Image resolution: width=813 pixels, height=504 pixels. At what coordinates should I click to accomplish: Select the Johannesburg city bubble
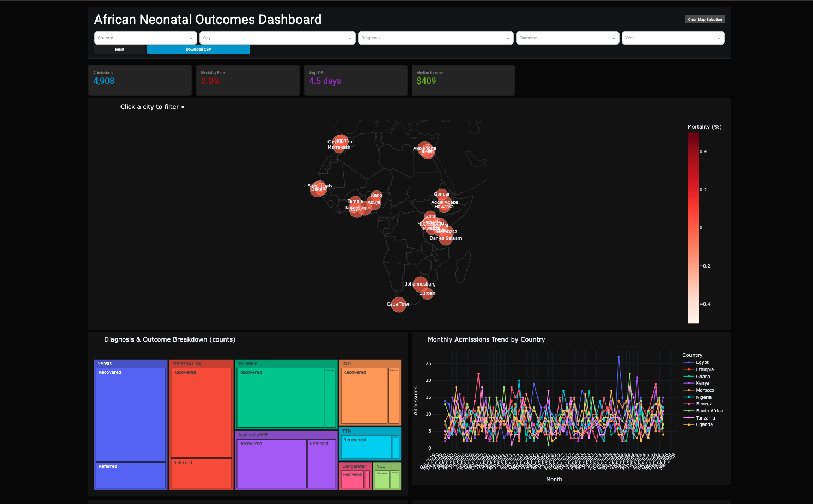pos(420,284)
